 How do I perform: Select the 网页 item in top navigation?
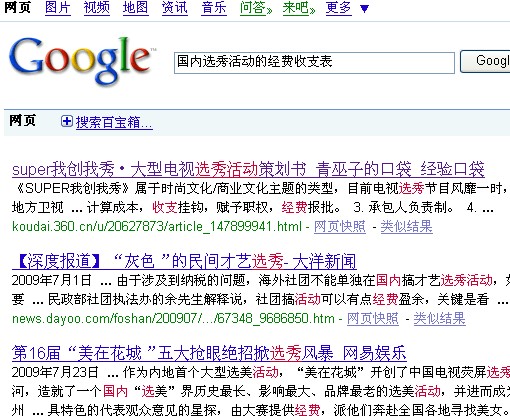pyautogui.click(x=17, y=7)
